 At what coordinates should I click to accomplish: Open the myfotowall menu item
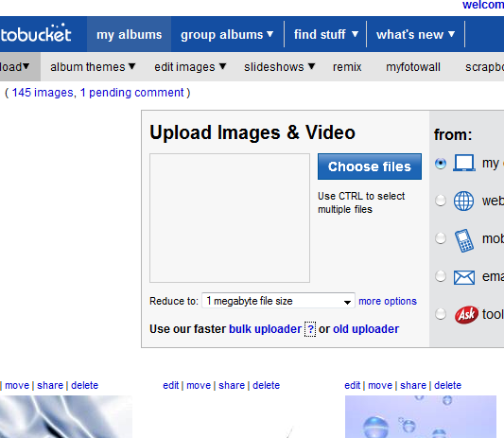click(413, 67)
